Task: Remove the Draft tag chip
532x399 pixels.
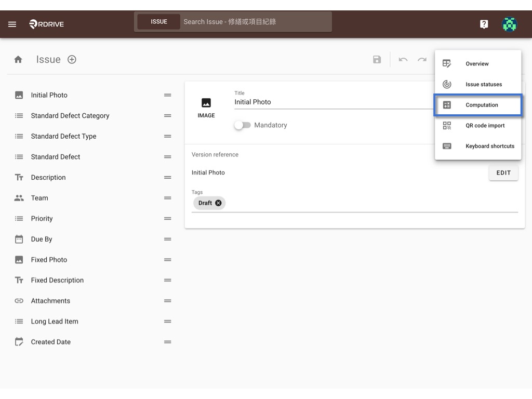Action: (x=218, y=203)
